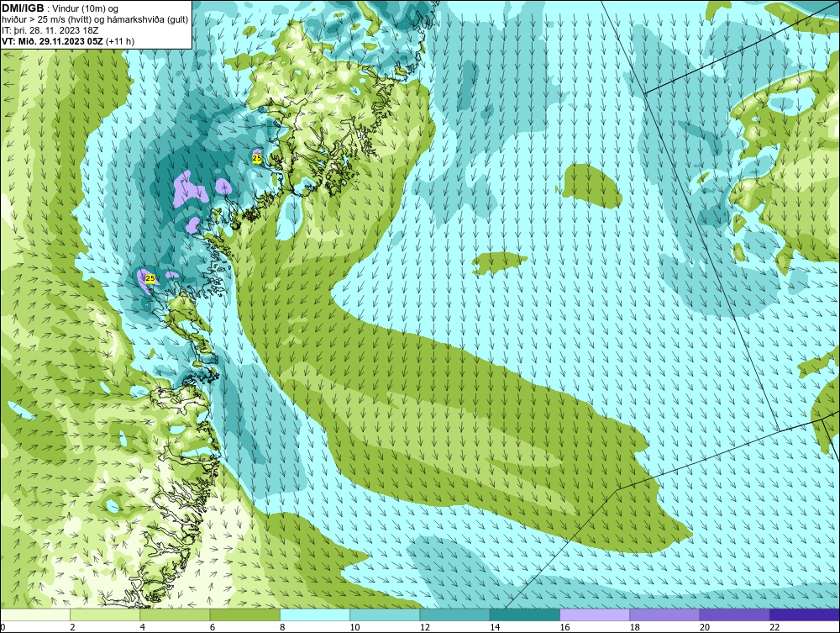Click the darkest purple swatch above 22

[805, 615]
